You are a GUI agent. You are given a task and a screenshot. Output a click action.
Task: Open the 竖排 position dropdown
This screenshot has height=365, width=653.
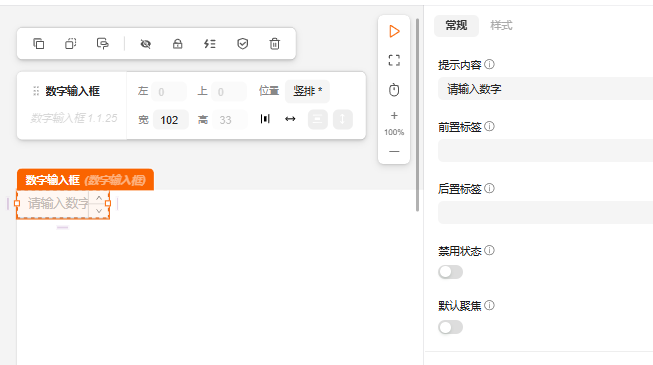tap(307, 91)
